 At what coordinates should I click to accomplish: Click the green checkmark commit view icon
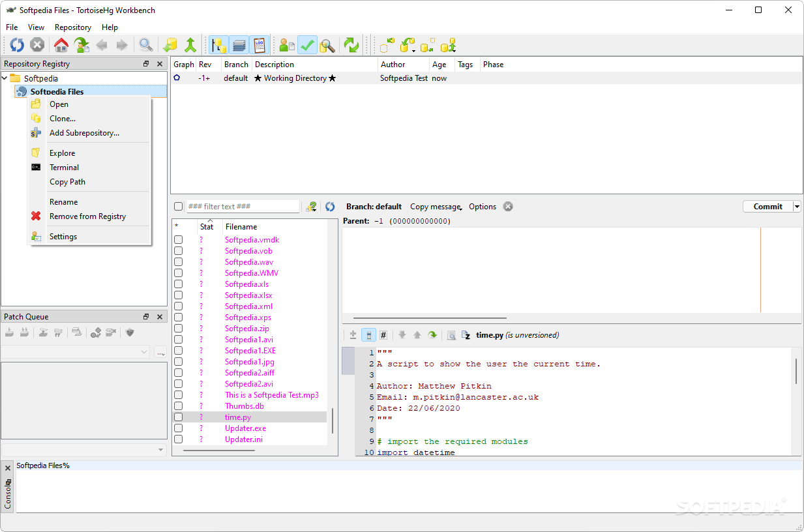[x=307, y=45]
